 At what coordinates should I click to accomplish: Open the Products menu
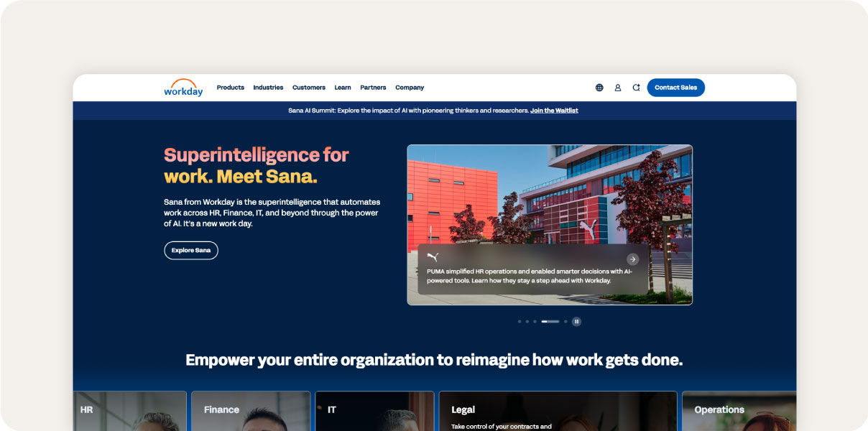[x=231, y=88]
